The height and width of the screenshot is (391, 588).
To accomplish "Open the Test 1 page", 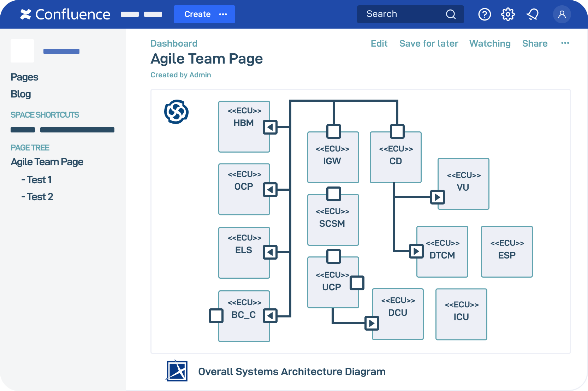I will point(36,180).
